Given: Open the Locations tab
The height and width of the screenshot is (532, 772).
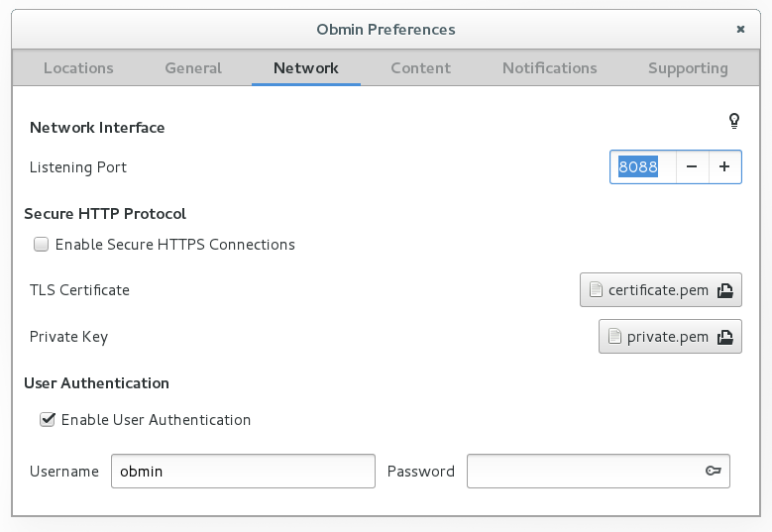Looking at the screenshot, I should point(78,68).
